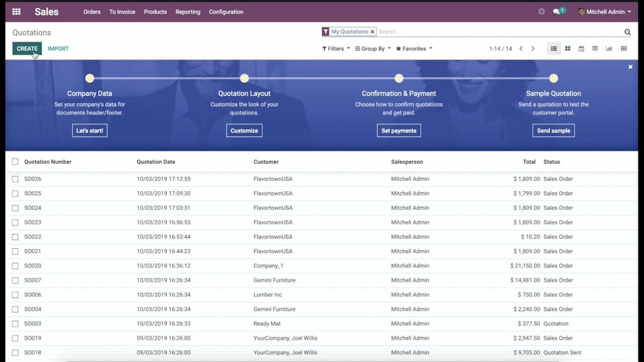644x362 pixels.
Task: Tick the checkbox for S0025
Action: [x=15, y=194]
